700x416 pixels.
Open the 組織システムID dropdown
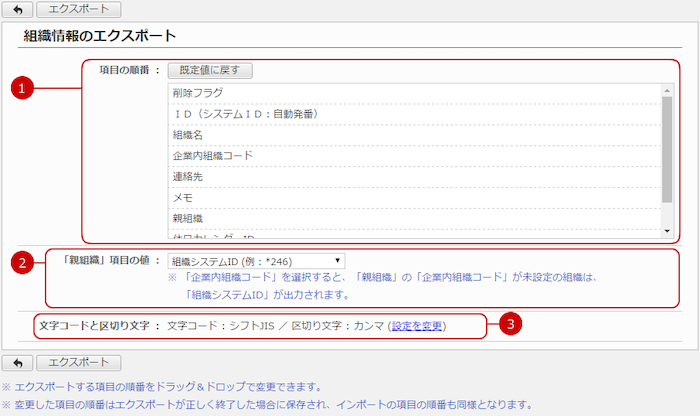[x=256, y=261]
